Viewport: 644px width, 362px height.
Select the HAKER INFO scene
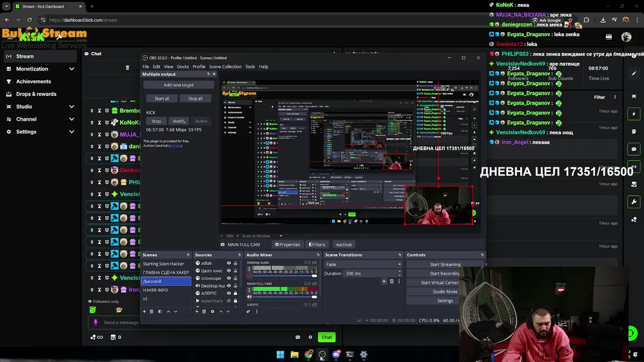pos(166,290)
